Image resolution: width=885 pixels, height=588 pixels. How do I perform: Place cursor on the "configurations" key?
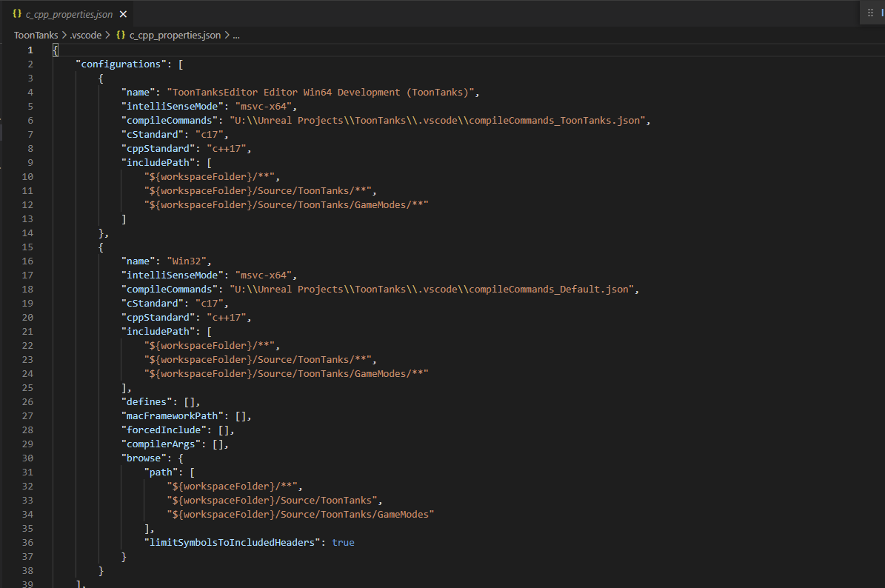[120, 64]
